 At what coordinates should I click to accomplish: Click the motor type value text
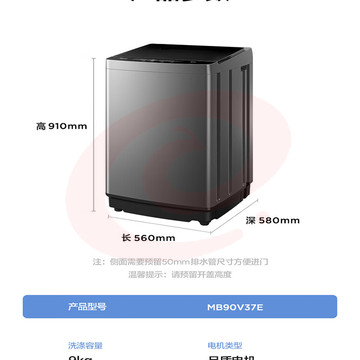click(x=231, y=357)
